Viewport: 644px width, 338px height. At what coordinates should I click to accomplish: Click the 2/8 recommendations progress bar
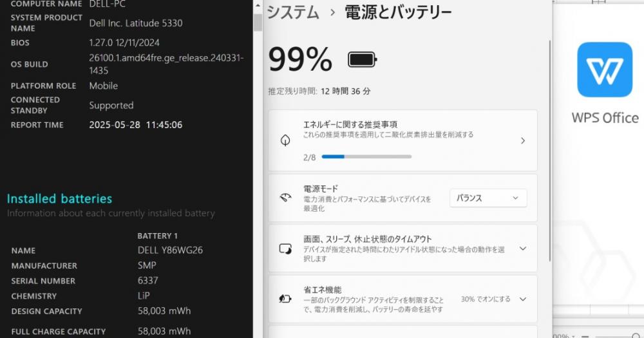tap(366, 156)
